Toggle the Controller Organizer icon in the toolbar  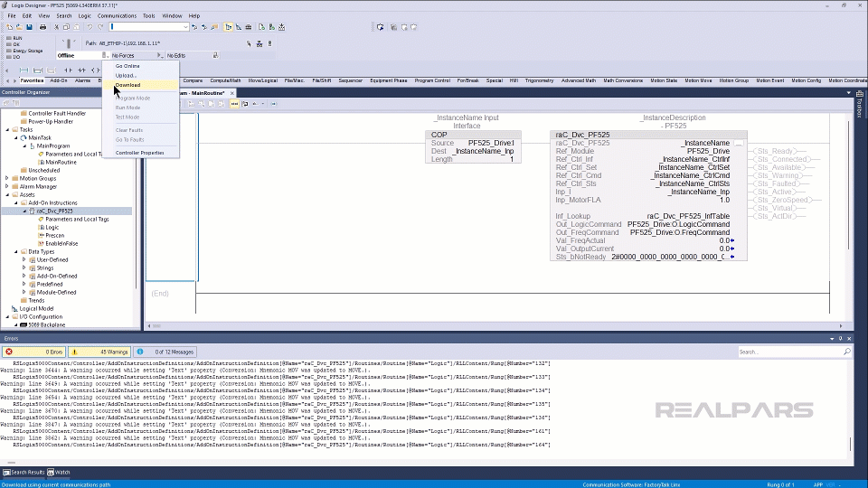click(229, 26)
